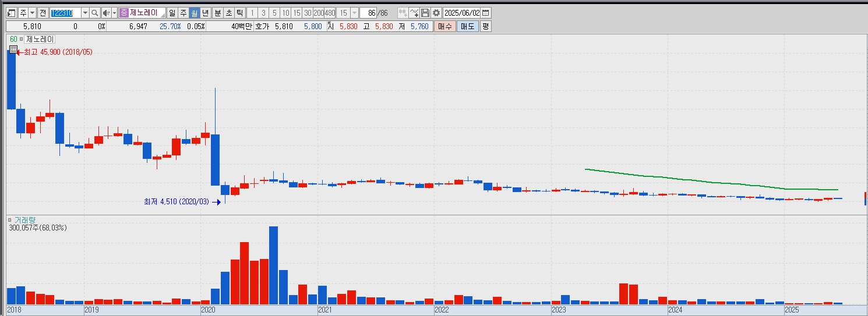
Task: Switch to second chart 초
Action: [229, 13]
